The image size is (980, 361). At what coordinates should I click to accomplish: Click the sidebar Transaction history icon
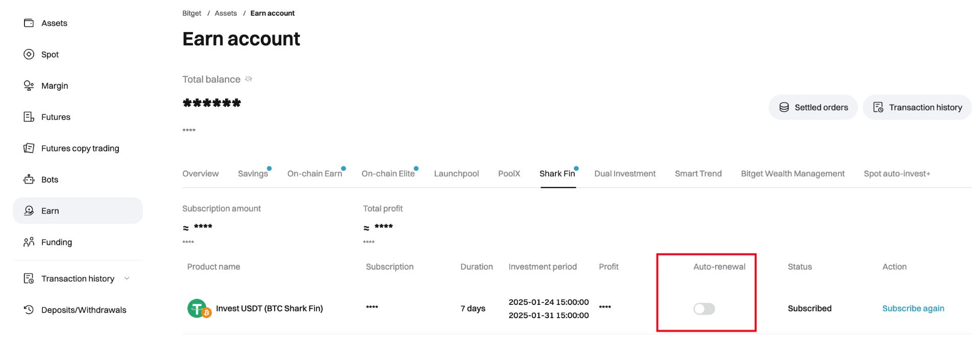[29, 278]
